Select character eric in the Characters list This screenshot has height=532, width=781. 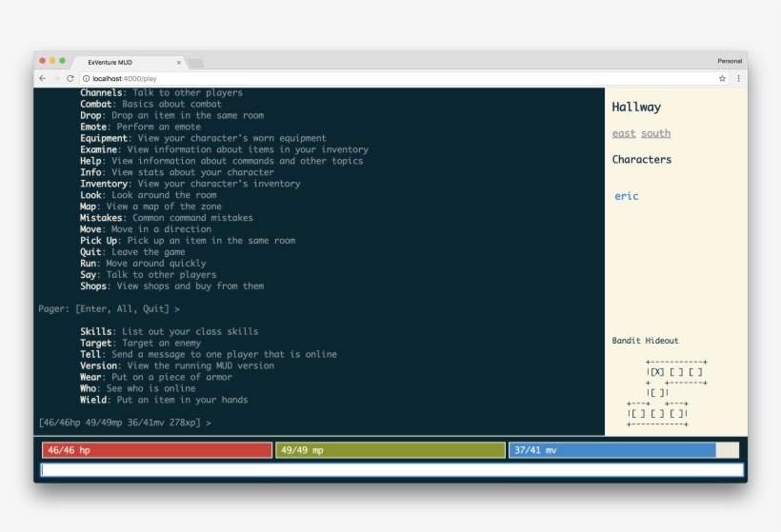click(626, 196)
